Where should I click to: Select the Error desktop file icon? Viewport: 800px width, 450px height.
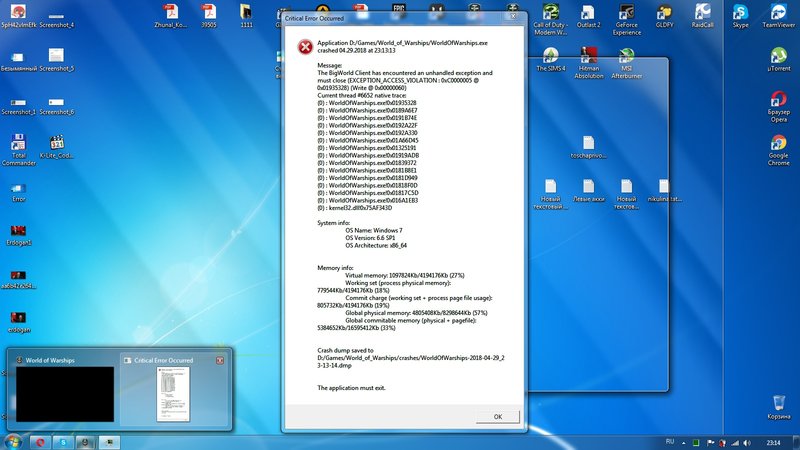[x=19, y=193]
